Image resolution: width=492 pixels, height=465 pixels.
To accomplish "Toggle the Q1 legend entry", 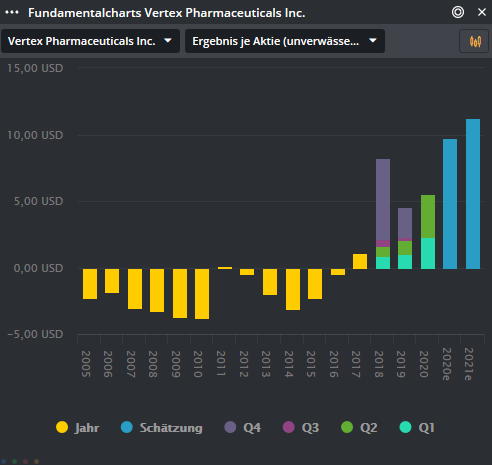I will (x=417, y=427).
